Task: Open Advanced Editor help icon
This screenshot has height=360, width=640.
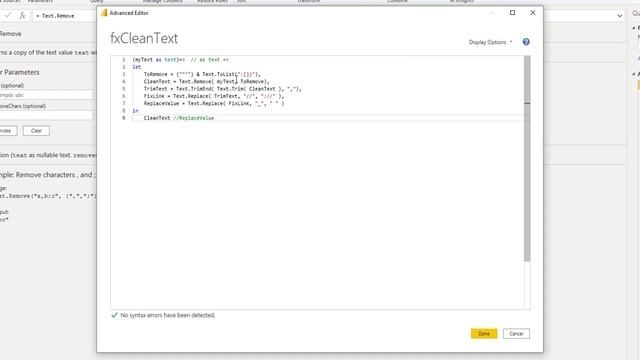Action: coord(526,42)
